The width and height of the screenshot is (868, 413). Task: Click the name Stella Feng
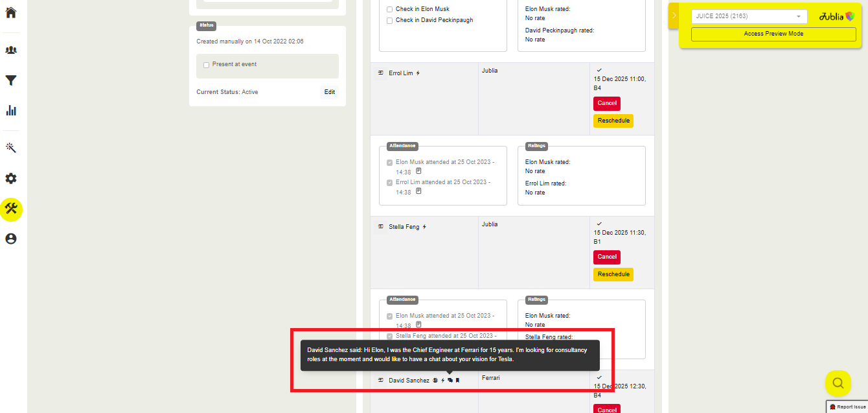pos(404,227)
